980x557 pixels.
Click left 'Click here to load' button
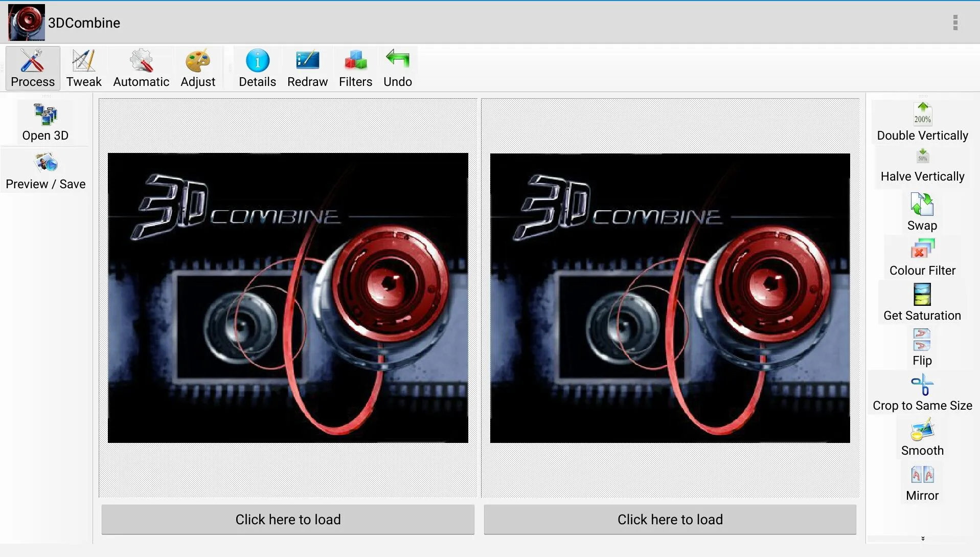coord(288,519)
